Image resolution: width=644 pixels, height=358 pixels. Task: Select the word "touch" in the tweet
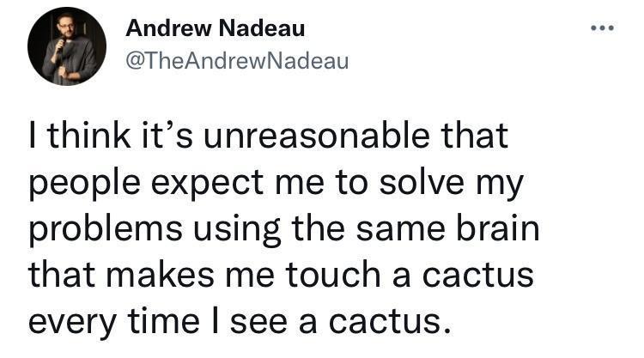335,276
